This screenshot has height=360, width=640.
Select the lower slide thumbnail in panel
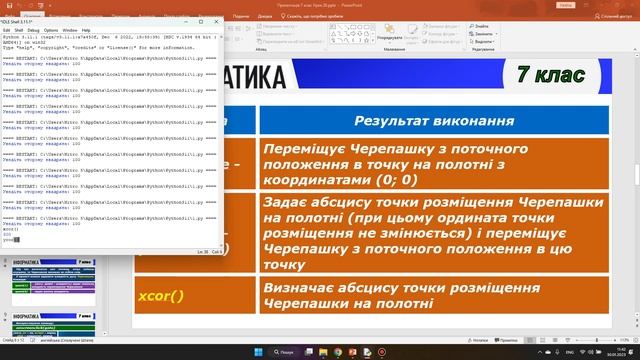click(53, 324)
